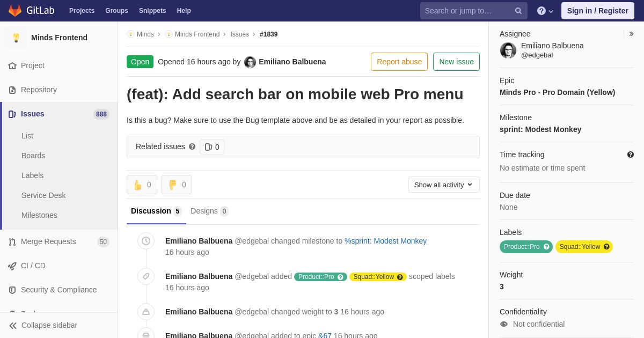Click help icon on sidebar Product::Pro label

click(x=546, y=247)
